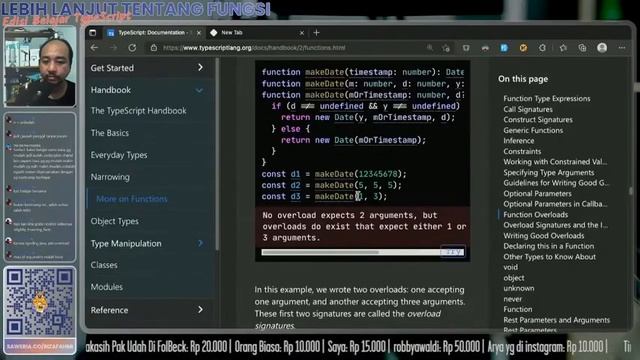The height and width of the screenshot is (360, 640).
Task: Click the code sample horizontal scrollbar
Action: pos(320,252)
